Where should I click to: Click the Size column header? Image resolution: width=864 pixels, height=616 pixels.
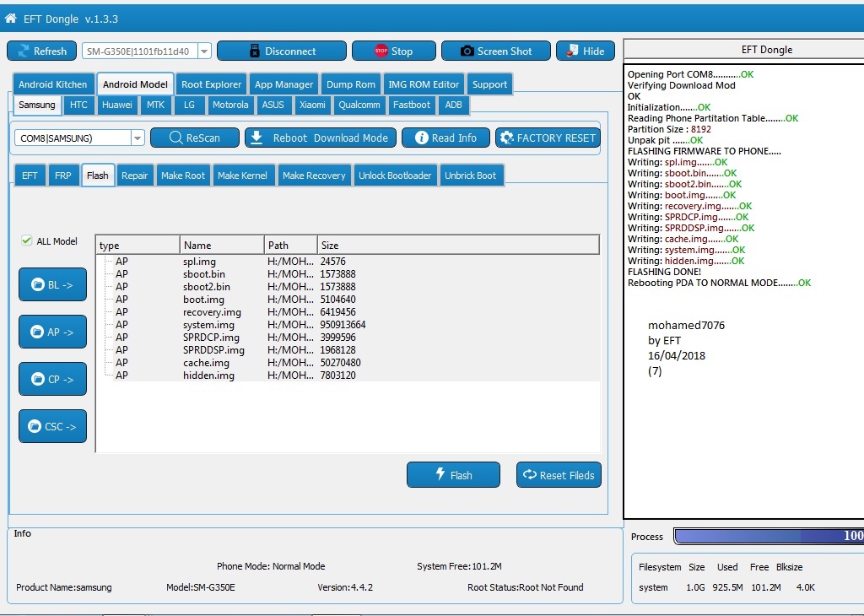point(458,246)
